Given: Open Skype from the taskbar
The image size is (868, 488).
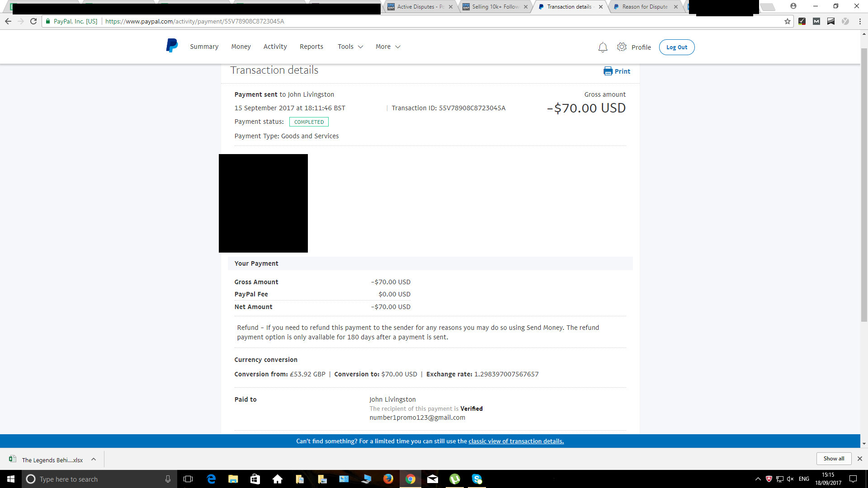Looking at the screenshot, I should point(477,479).
